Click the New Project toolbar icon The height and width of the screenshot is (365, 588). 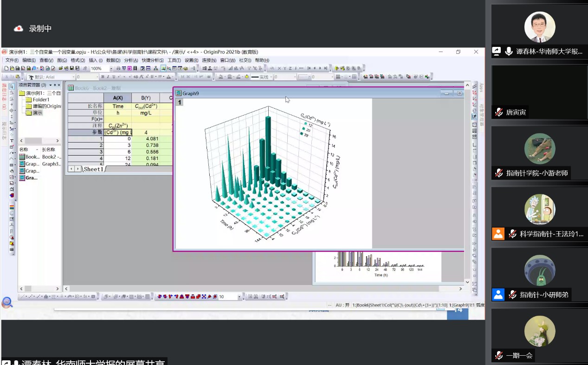point(6,68)
